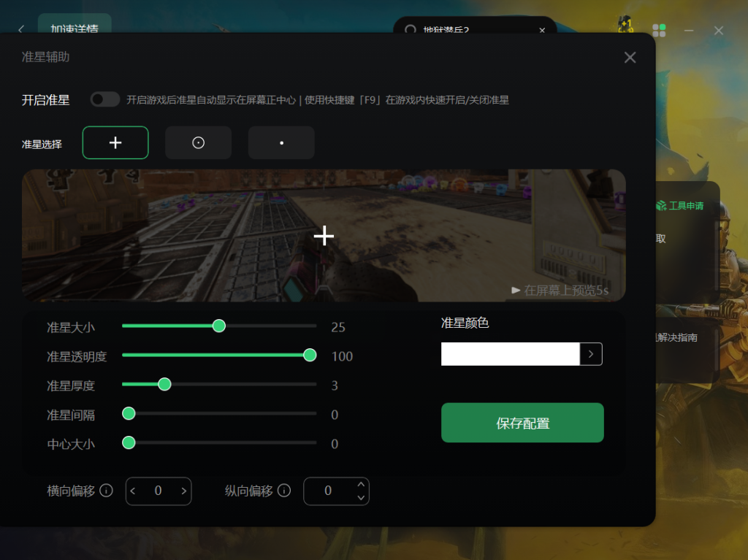Image resolution: width=748 pixels, height=560 pixels.
Task: Click 保存配置 to save the settings
Action: pyautogui.click(x=522, y=423)
